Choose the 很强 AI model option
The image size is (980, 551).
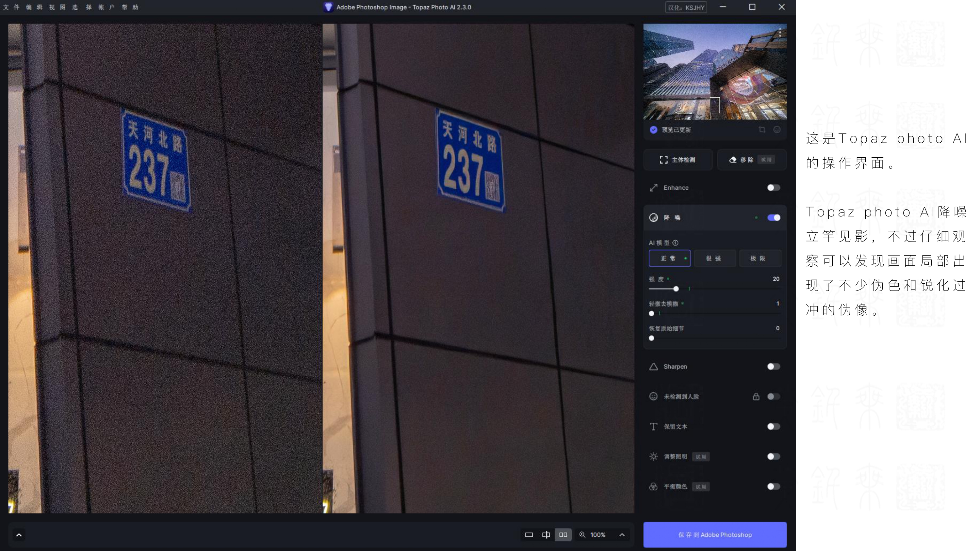point(713,258)
